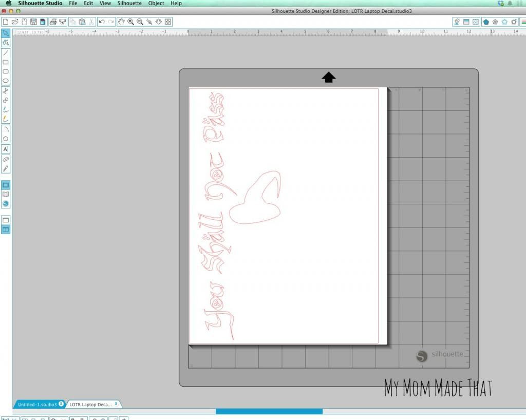The width and height of the screenshot is (526, 420).
Task: Switch to split window view
Action: point(6,230)
